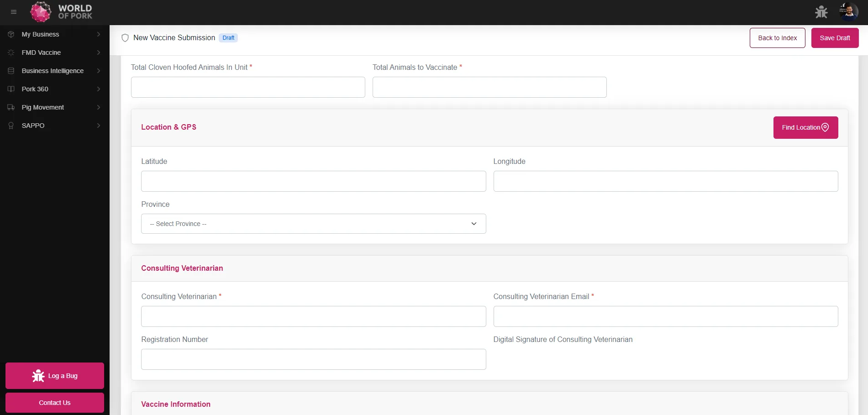
Task: Focus the Consulting Veterinarian Email field
Action: click(666, 316)
